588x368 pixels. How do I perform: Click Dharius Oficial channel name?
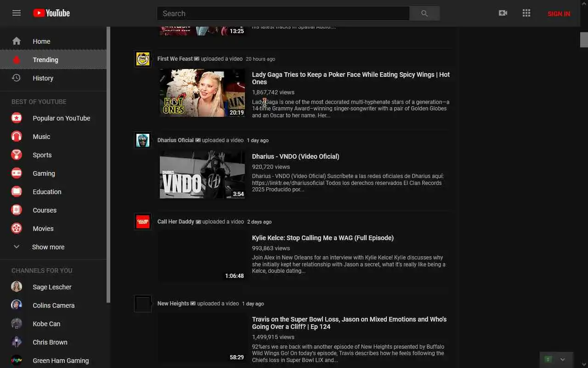(175, 140)
